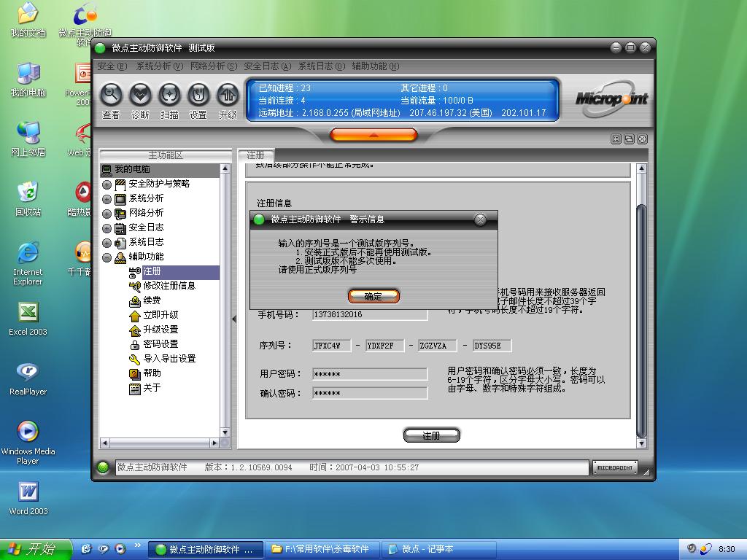This screenshot has width=747, height=560.
Task: Select the 注册 tab header
Action: (256, 155)
